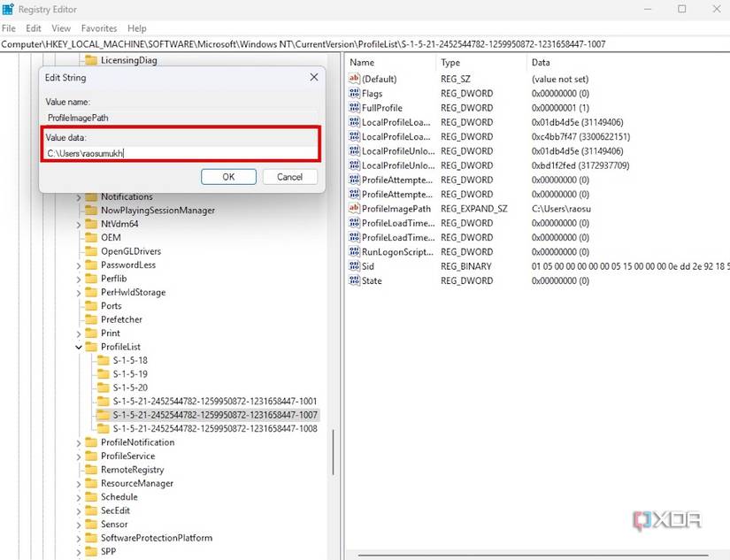The image size is (730, 560).
Task: Click the data 0xbd1f2fed (3172937709)
Action: (580, 165)
